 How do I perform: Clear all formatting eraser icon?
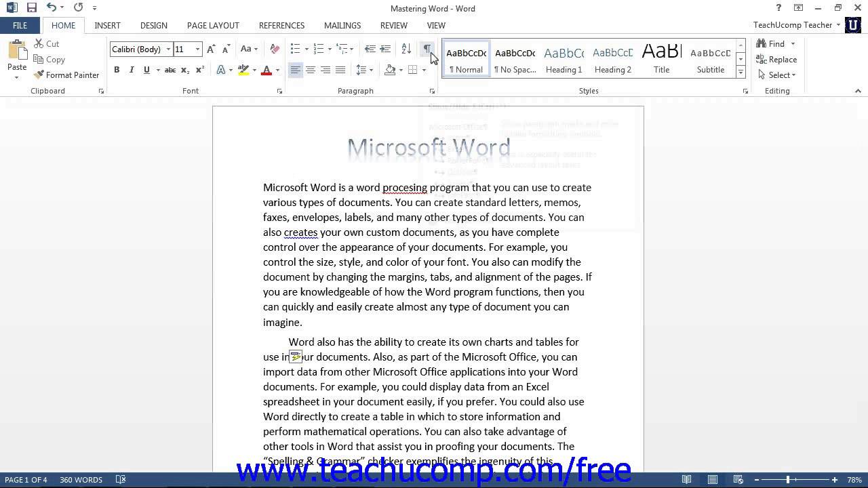[275, 49]
